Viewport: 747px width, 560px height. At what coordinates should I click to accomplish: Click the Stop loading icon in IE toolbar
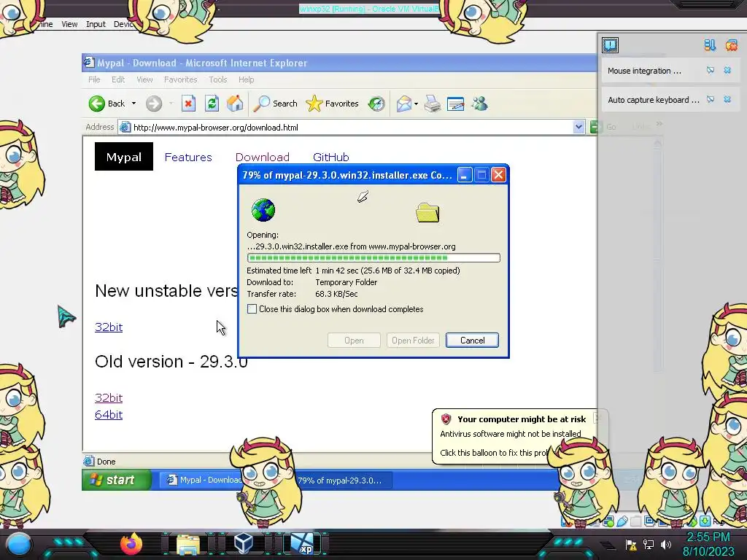tap(189, 104)
